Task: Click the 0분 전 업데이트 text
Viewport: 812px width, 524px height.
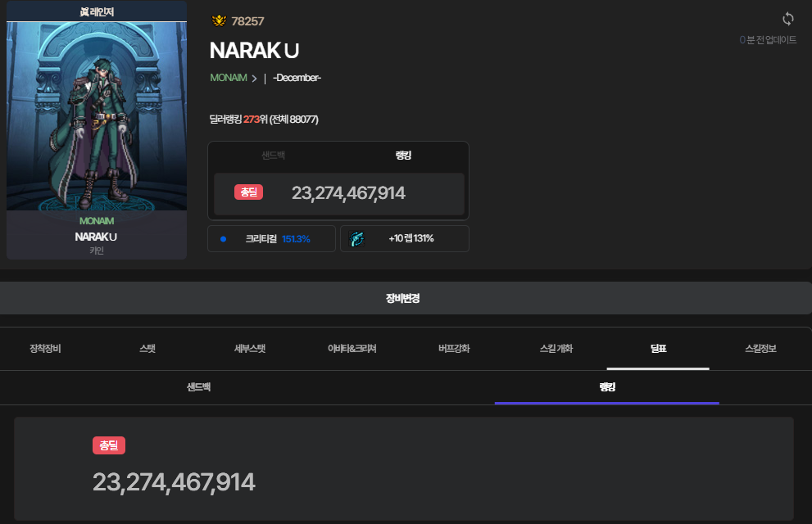Action: pos(768,40)
